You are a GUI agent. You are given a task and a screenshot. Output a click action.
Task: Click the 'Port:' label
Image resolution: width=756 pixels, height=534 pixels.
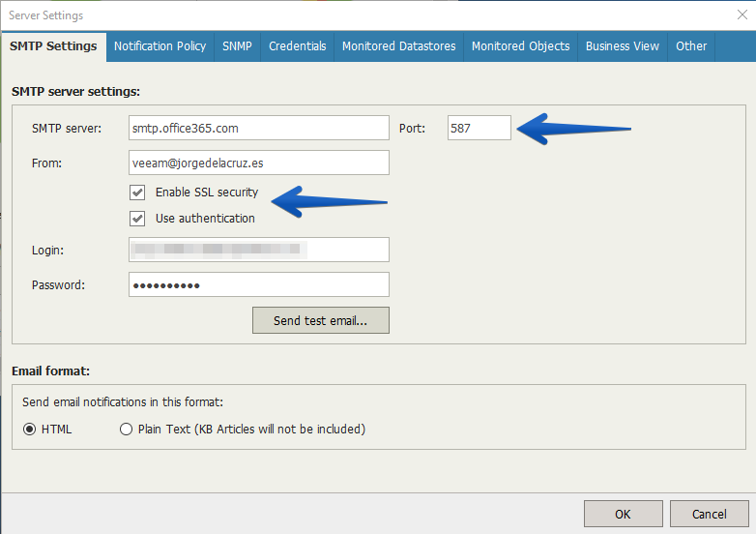click(412, 129)
